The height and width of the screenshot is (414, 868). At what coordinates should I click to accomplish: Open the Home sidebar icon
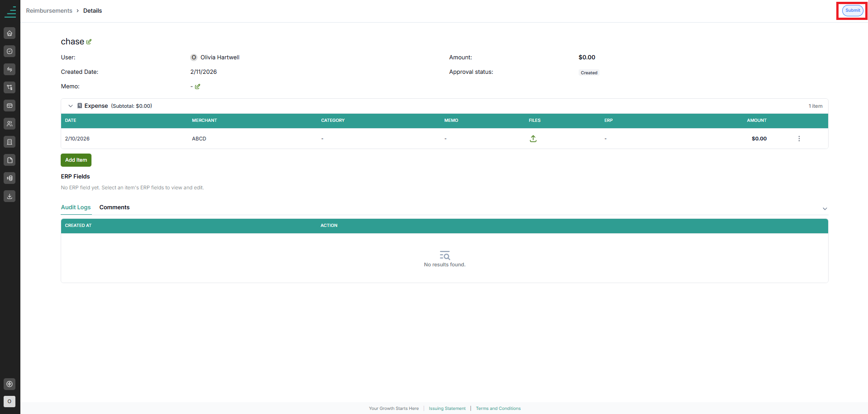pyautogui.click(x=10, y=33)
